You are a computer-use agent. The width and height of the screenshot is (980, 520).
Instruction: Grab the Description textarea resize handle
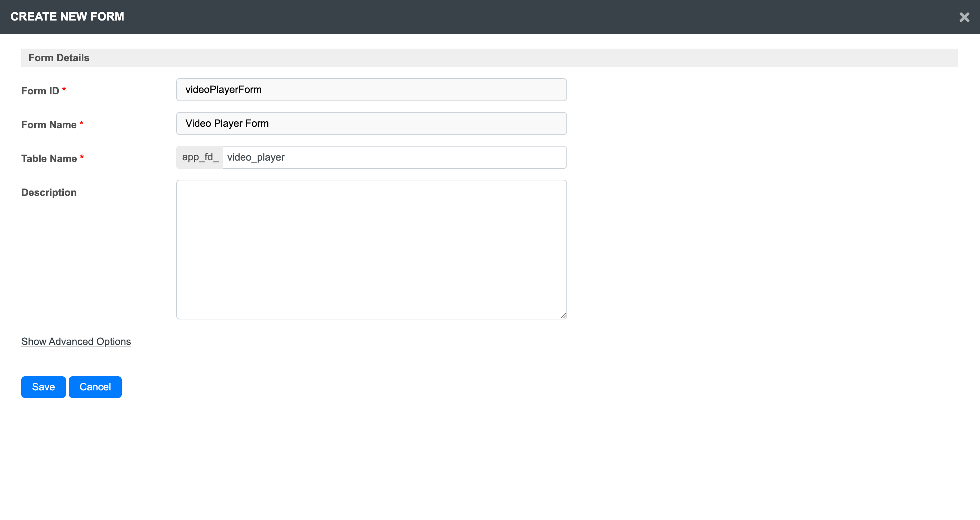pyautogui.click(x=563, y=315)
